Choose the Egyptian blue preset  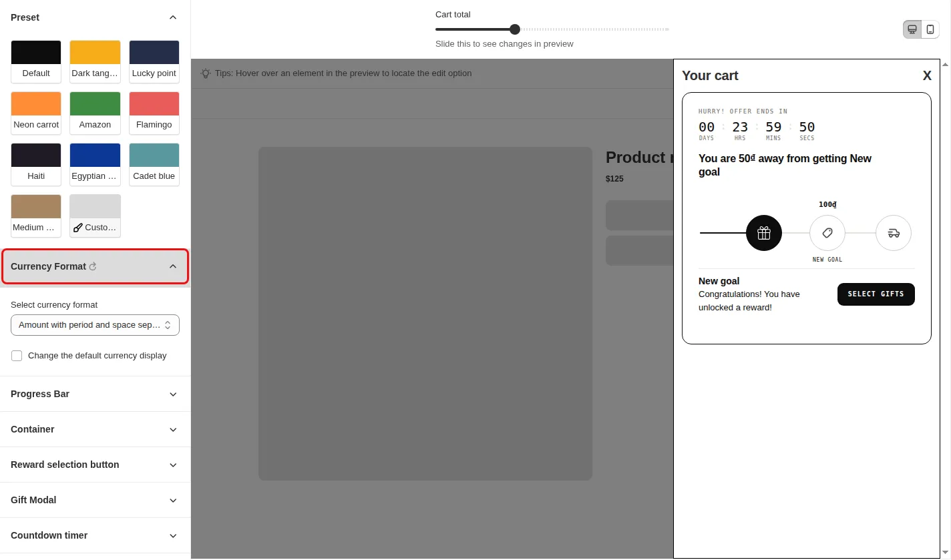tap(95, 165)
